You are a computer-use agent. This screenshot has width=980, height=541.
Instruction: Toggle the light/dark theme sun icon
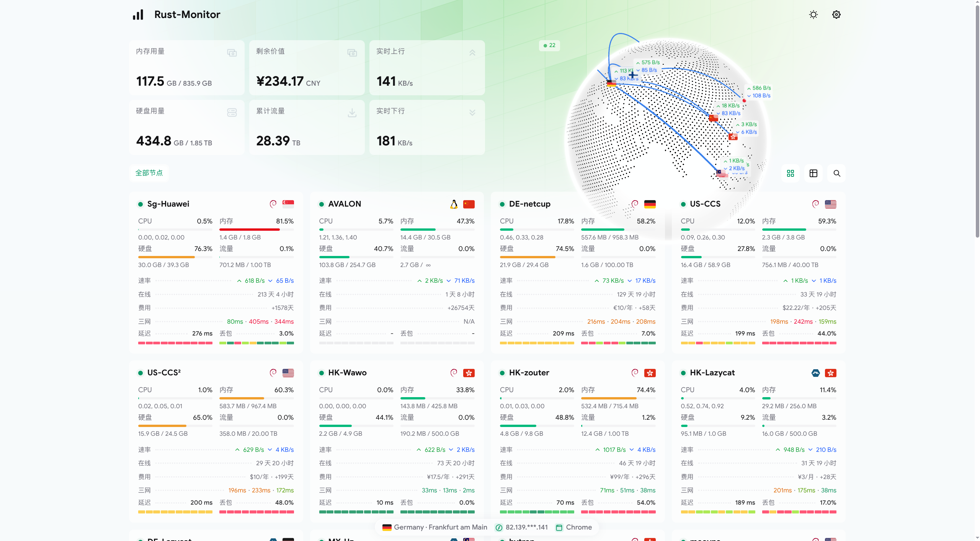(813, 15)
